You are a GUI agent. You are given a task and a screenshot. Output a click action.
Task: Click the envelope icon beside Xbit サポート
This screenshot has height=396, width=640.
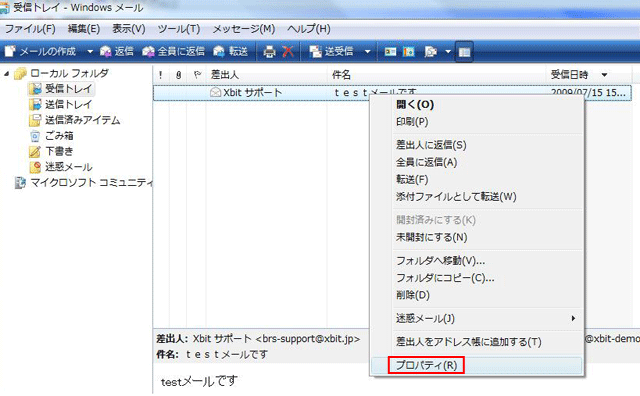click(x=215, y=93)
